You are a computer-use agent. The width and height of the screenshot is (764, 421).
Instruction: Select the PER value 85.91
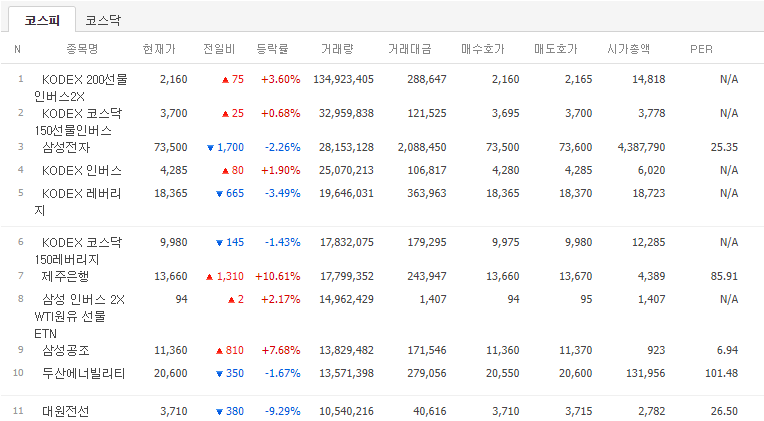[x=724, y=276]
